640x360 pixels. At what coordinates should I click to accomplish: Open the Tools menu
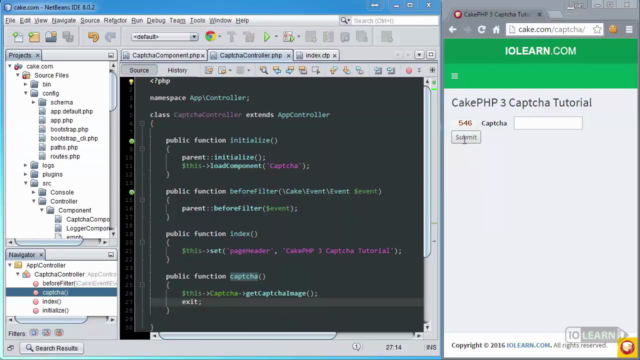(197, 20)
